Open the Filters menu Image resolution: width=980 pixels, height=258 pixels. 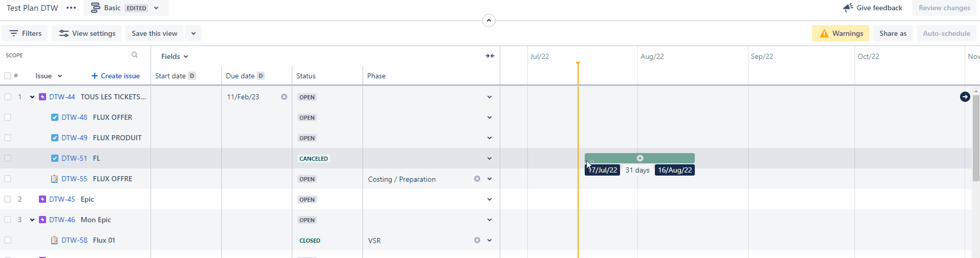point(25,33)
